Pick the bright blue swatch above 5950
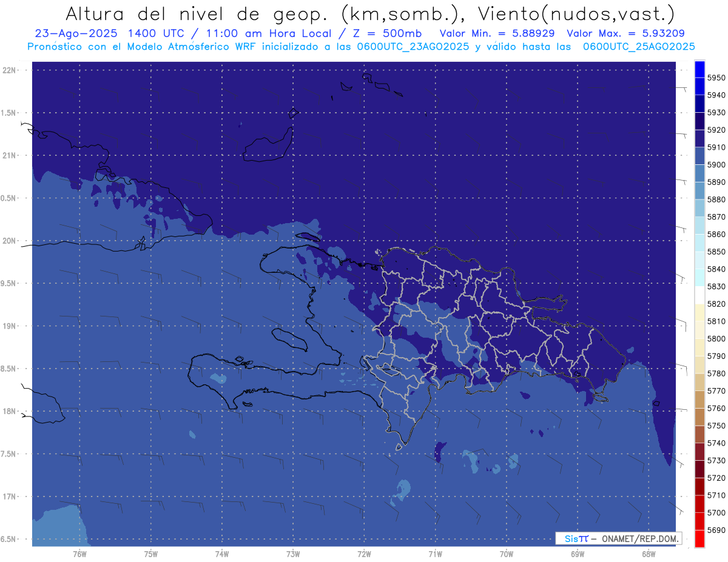The height and width of the screenshot is (562, 728). tap(699, 69)
